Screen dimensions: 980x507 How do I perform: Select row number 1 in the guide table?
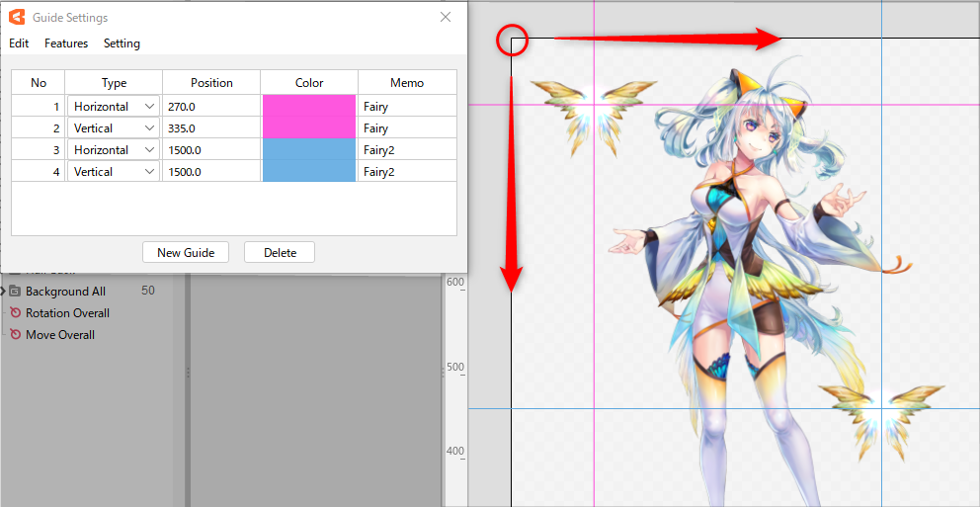pos(39,107)
